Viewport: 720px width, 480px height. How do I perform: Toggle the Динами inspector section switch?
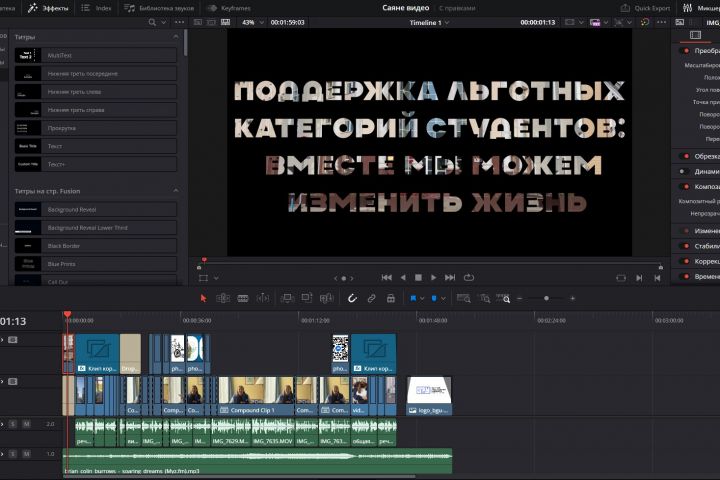coord(685,171)
